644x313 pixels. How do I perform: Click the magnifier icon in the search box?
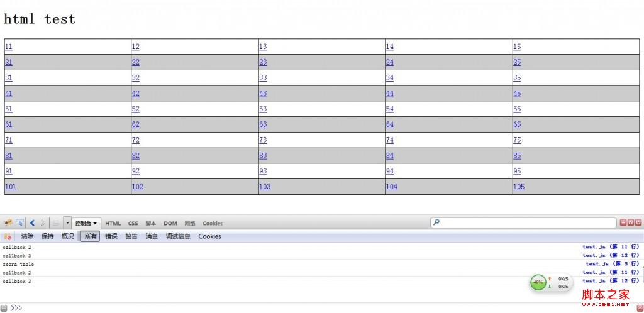pos(436,222)
